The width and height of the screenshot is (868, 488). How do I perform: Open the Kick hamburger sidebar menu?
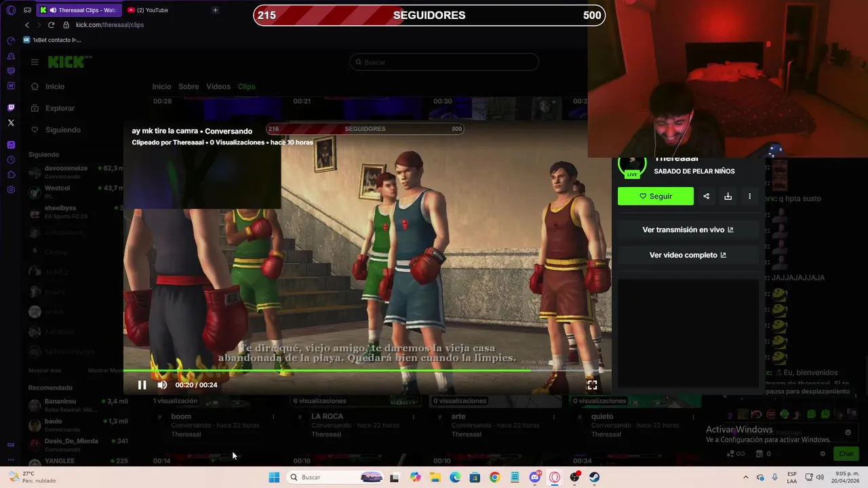(x=35, y=62)
